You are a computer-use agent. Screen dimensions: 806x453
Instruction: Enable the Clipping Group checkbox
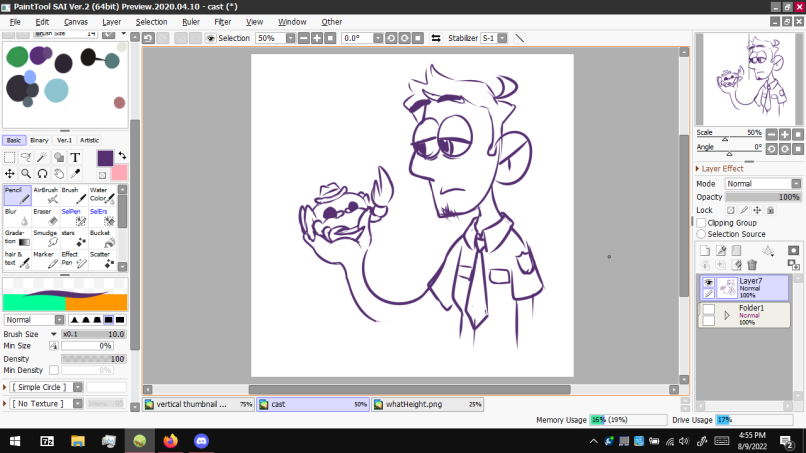(702, 223)
